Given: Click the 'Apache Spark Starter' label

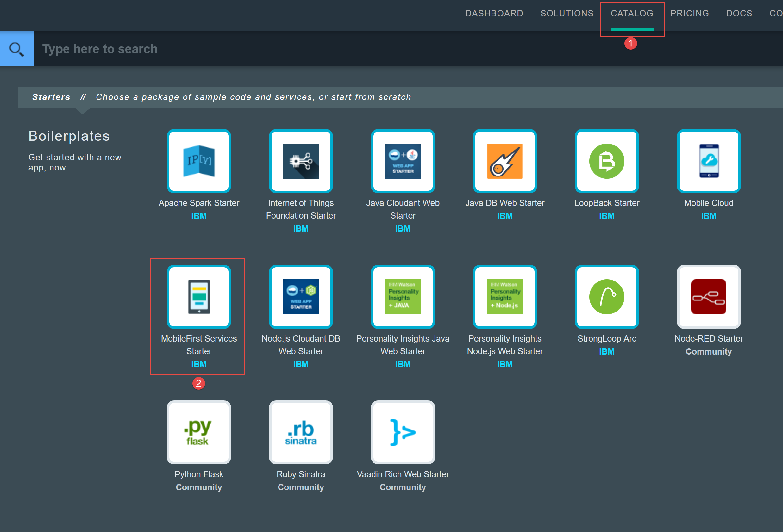Looking at the screenshot, I should (199, 203).
